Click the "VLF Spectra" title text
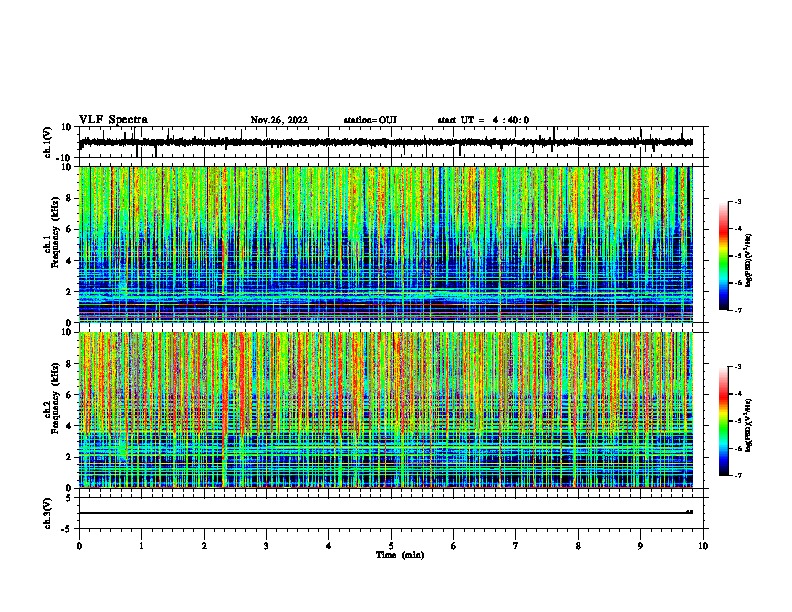The image size is (792, 612). point(113,120)
